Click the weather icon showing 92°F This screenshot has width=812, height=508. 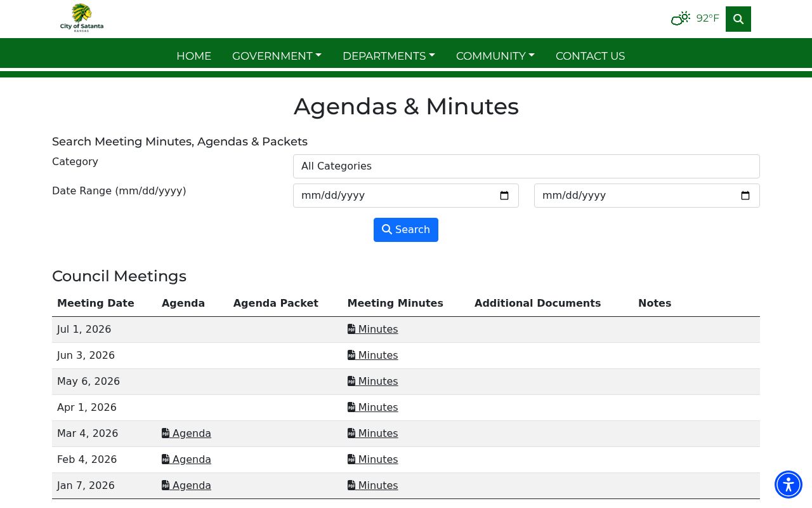pos(681,18)
